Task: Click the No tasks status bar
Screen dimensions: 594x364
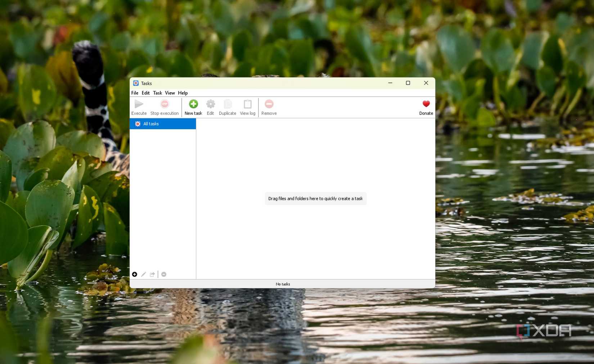Action: pos(283,284)
